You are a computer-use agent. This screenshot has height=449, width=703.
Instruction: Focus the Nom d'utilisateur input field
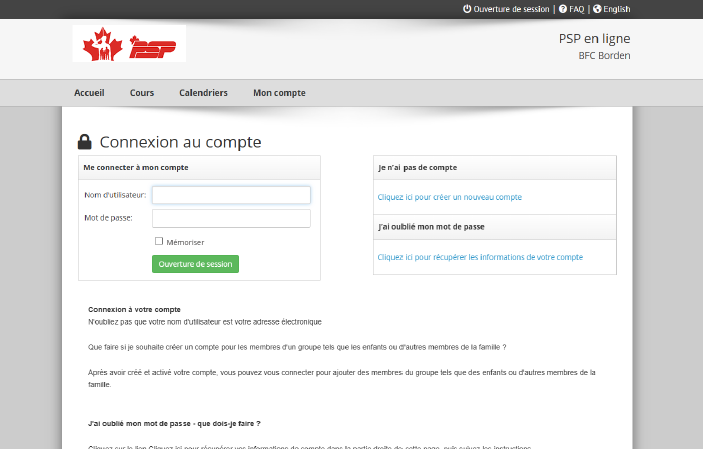[x=231, y=195]
